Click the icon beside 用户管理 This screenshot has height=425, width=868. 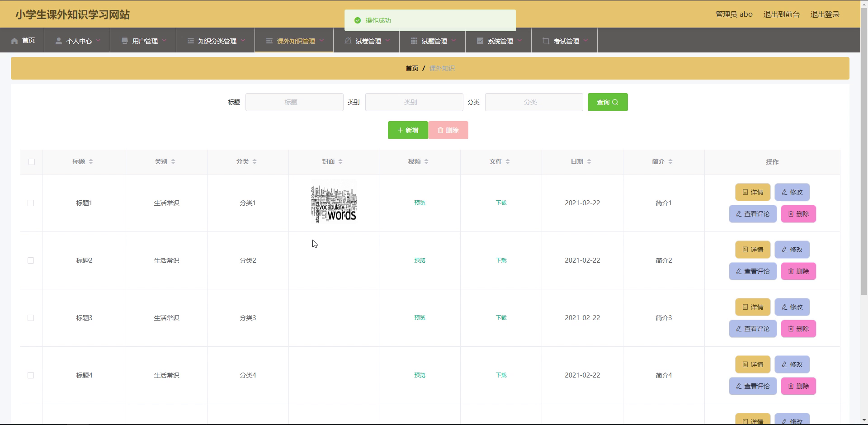point(125,41)
